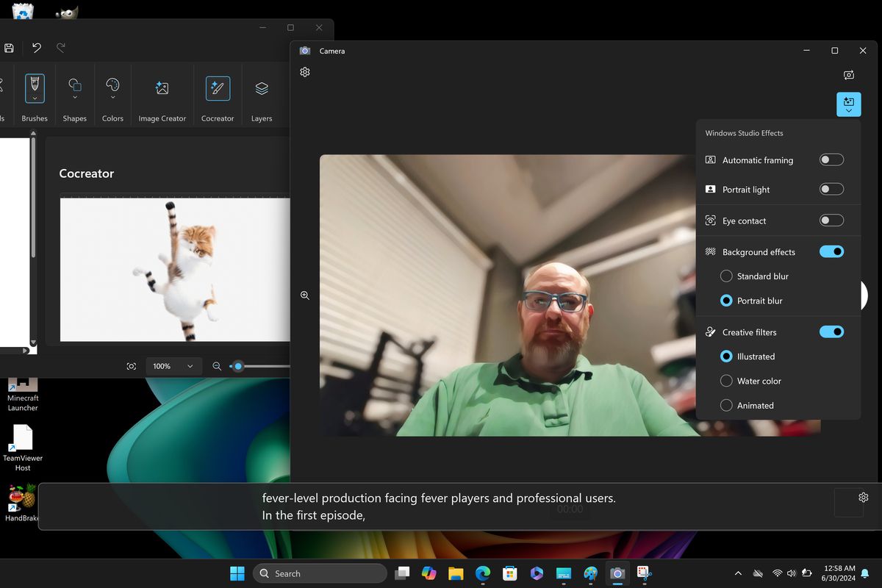Select Standard blur radio option

pos(726,276)
